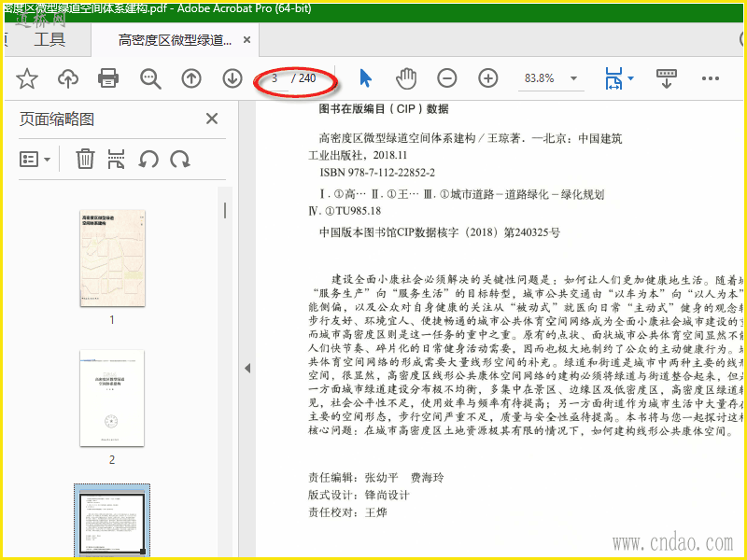The width and height of the screenshot is (747, 560).
Task: Activate the selection arrow tool
Action: [365, 78]
